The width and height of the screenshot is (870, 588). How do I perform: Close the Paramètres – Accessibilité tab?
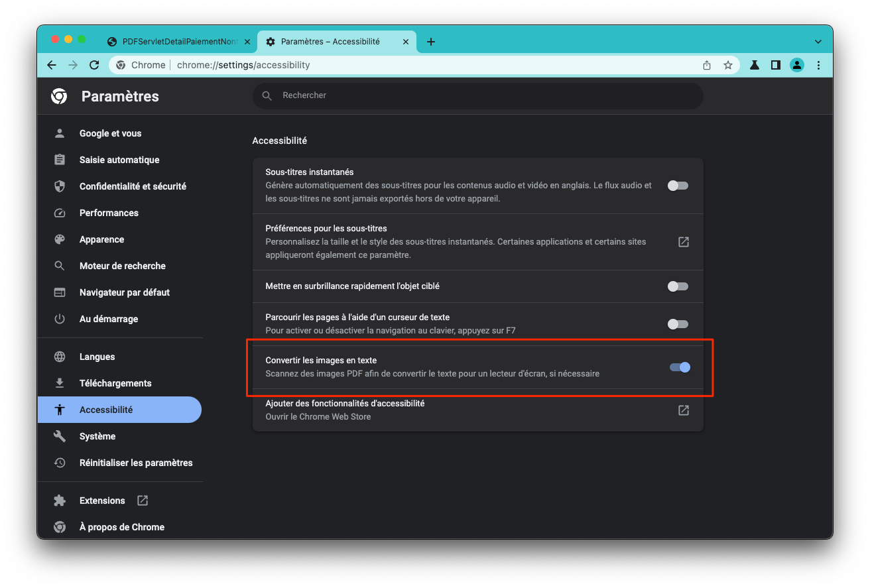point(406,42)
